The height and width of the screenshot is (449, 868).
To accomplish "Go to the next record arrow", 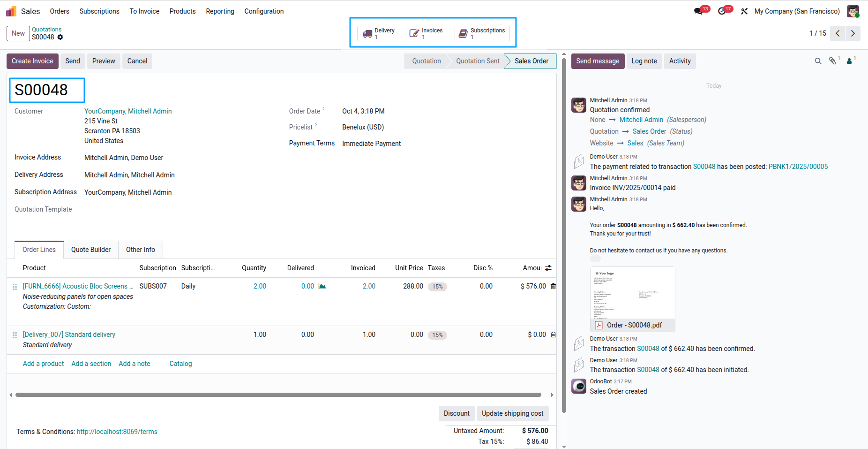I will coord(853,33).
